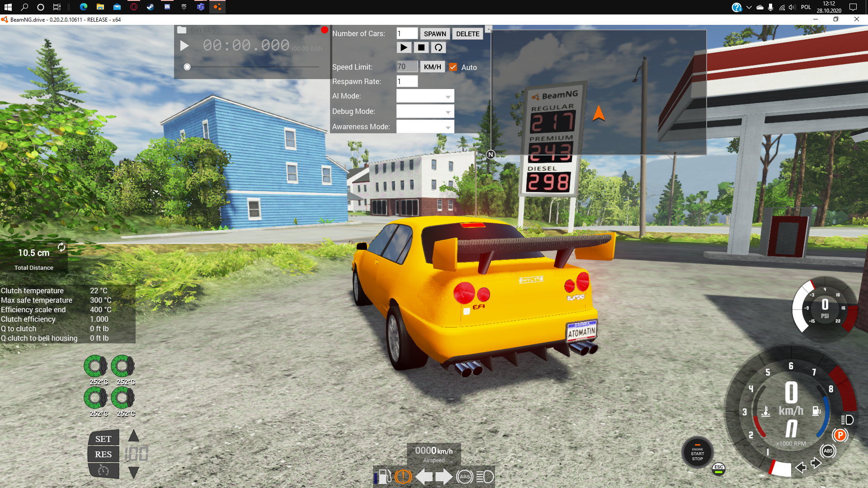Open Windows Start menu
Viewport: 868px width, 488px height.
(8, 7)
